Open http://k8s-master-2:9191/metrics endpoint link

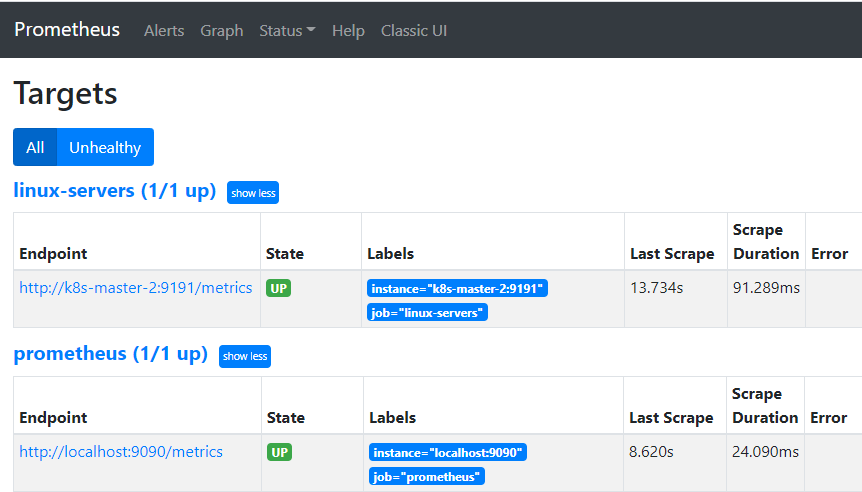tap(136, 288)
